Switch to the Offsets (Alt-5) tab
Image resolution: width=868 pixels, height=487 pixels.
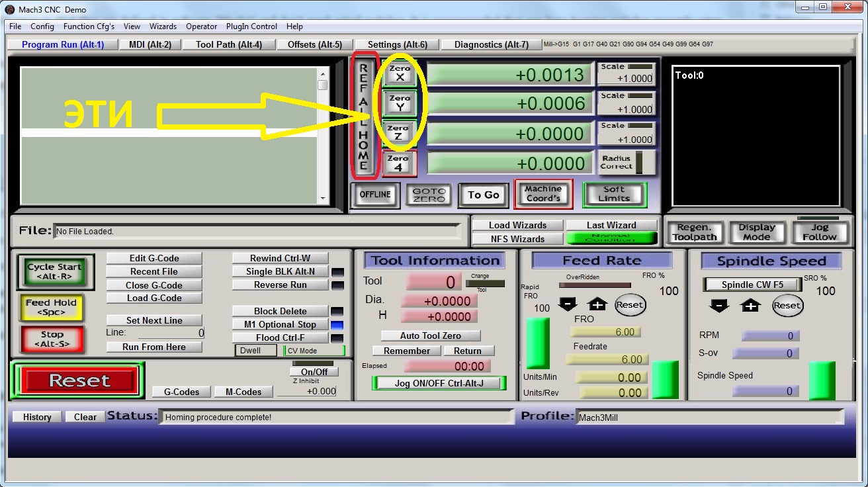pos(315,44)
